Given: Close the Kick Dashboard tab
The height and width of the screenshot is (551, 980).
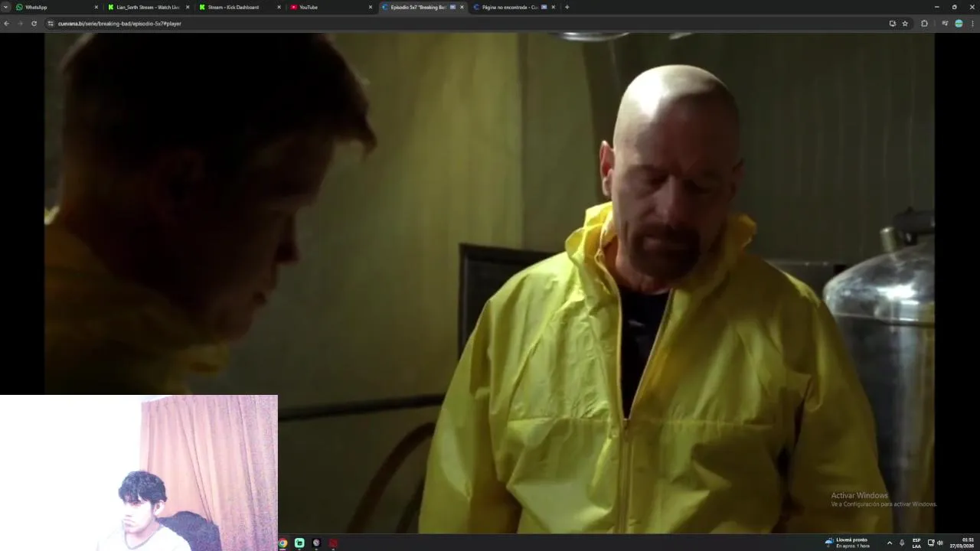Looking at the screenshot, I should [x=279, y=7].
